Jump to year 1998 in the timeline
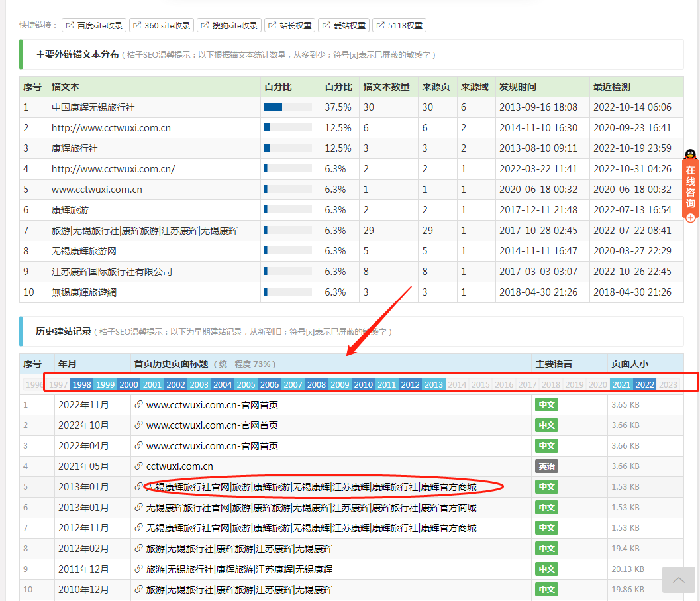The width and height of the screenshot is (700, 601). pyautogui.click(x=81, y=384)
